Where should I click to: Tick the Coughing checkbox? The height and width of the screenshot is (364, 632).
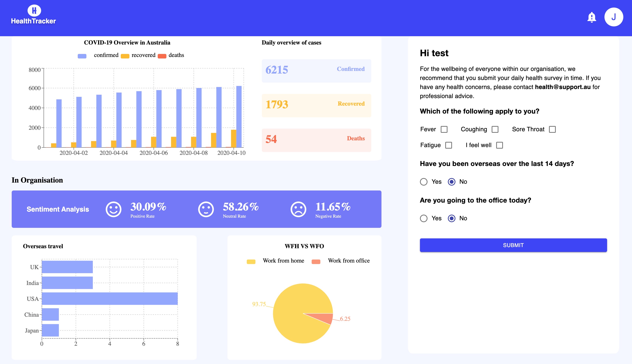coord(495,129)
